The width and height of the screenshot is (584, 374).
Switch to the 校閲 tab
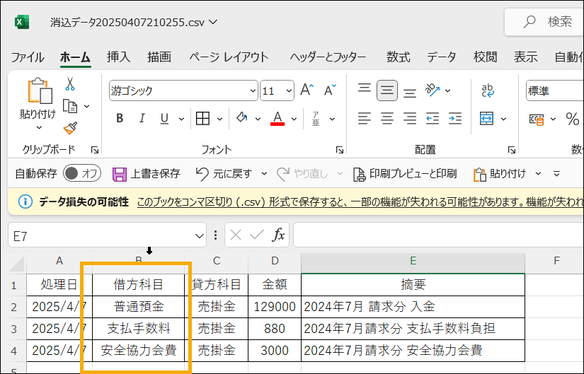click(485, 57)
